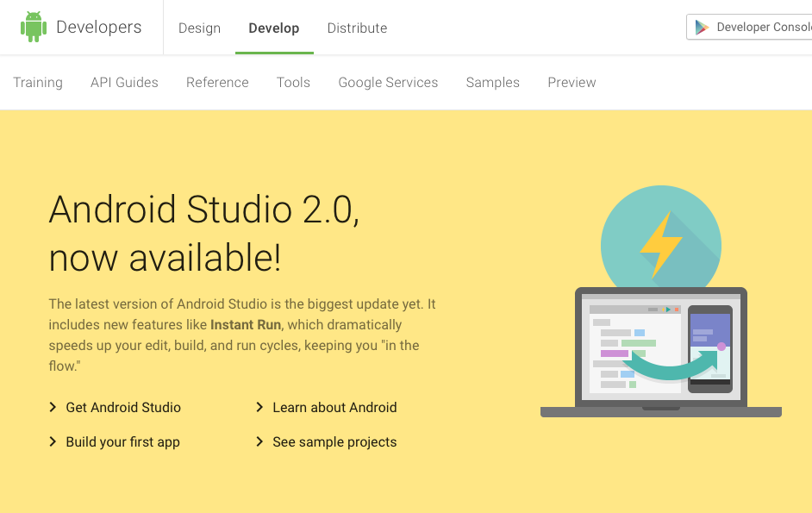Click the chevron beside Build your first app

point(53,441)
